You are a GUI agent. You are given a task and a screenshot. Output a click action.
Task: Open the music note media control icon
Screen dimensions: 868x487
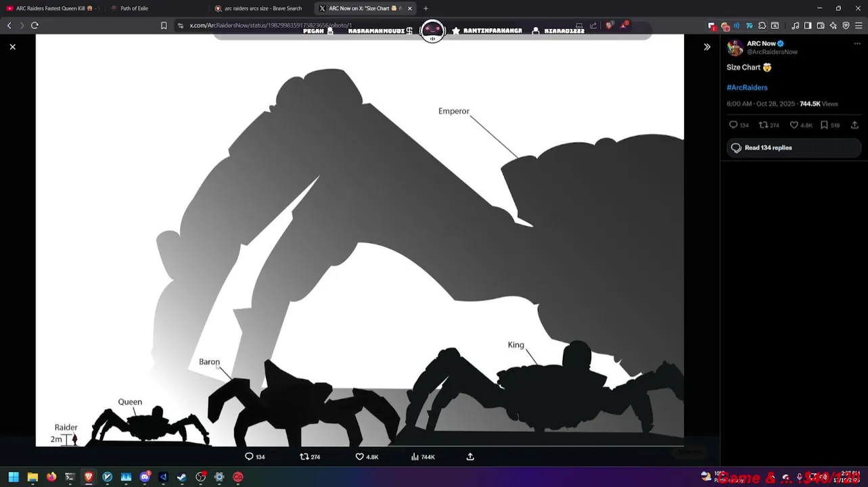pyautogui.click(x=795, y=26)
